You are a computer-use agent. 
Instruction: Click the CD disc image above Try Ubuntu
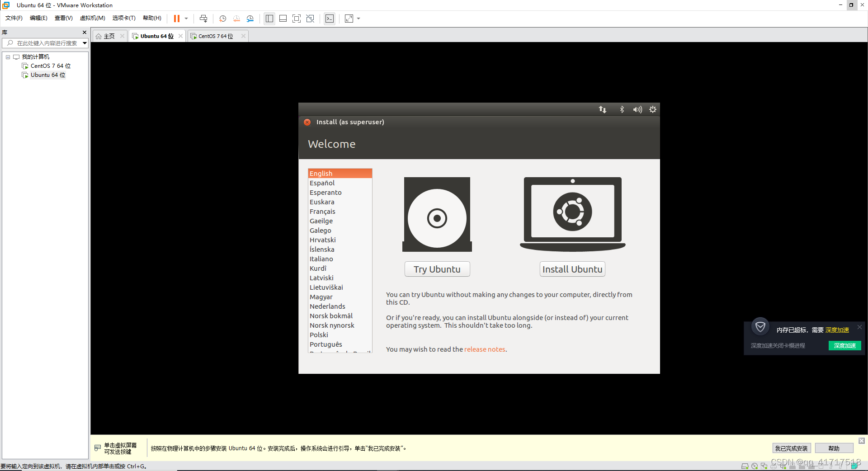437,214
